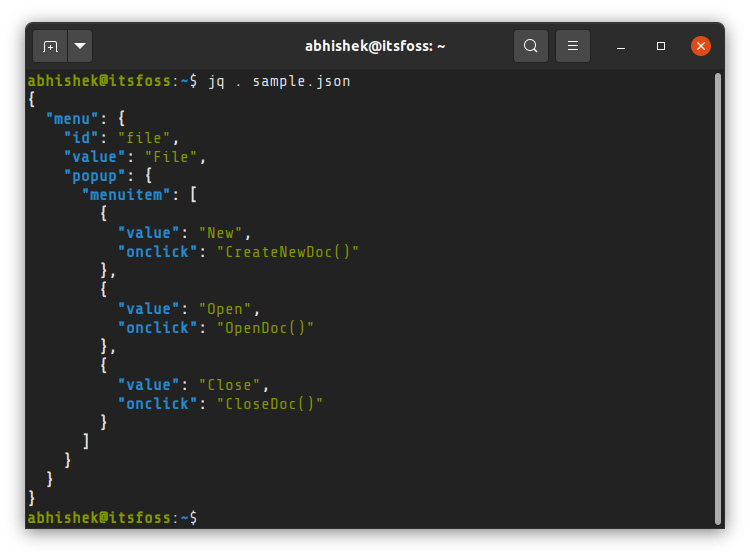Maximize the terminal window
Image resolution: width=750 pixels, height=557 pixels.
click(661, 46)
